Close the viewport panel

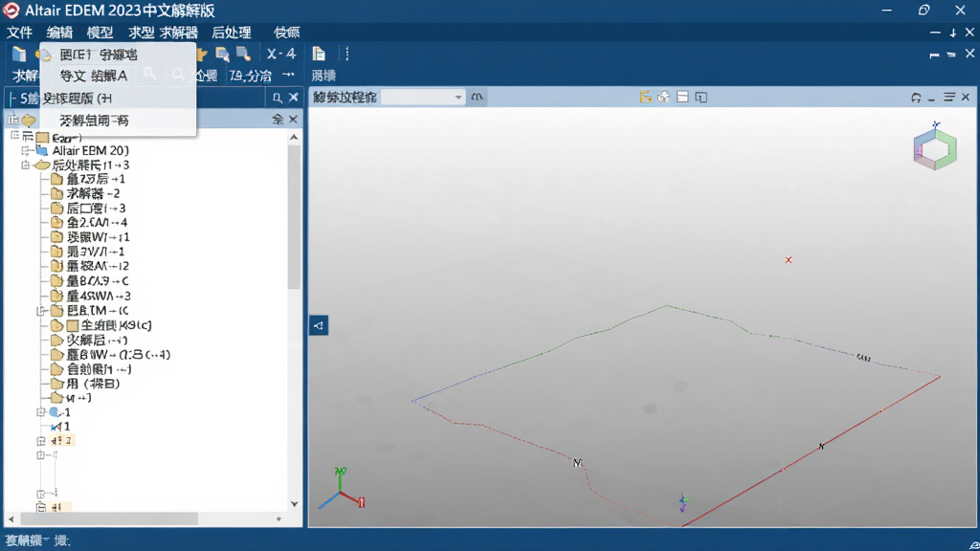pyautogui.click(x=966, y=97)
